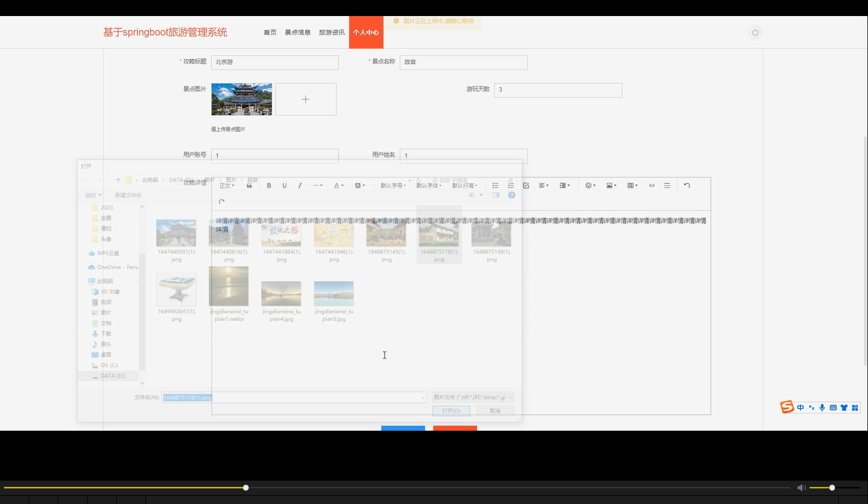Open the indent options dropdown
This screenshot has width=868, height=504.
coord(565,186)
